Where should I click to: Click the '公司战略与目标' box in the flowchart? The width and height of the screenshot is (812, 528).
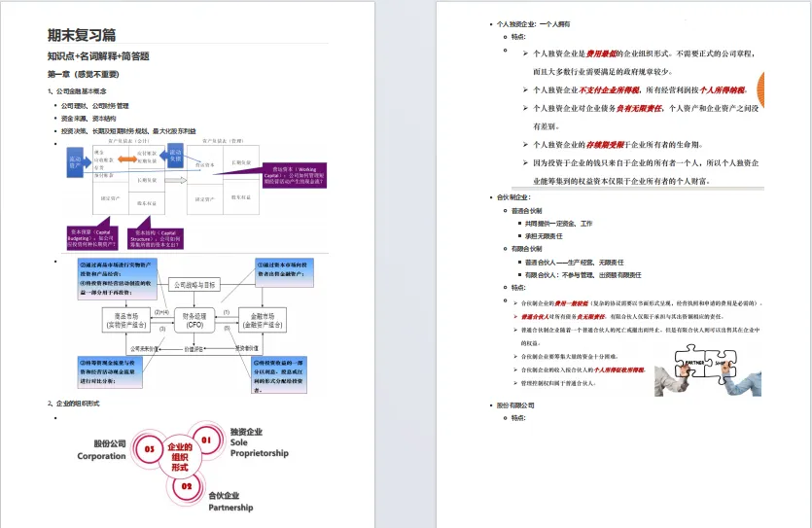pos(194,285)
